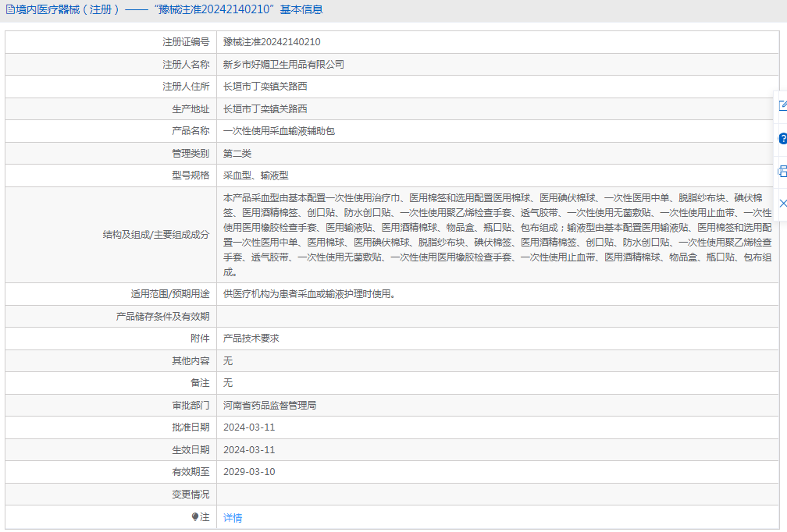
Task: Click the 产品名称 label cell
Action: click(x=111, y=131)
